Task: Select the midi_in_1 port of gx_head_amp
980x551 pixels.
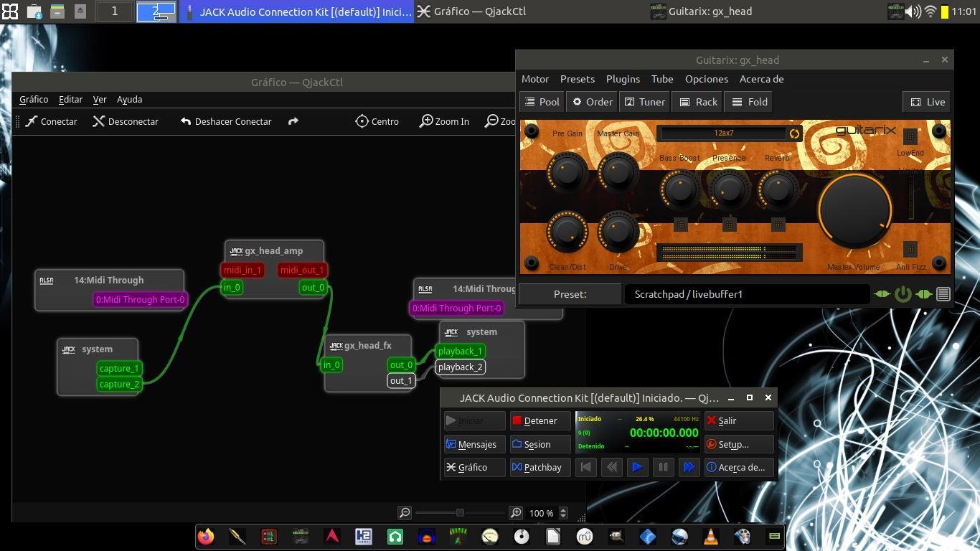Action: pos(242,270)
